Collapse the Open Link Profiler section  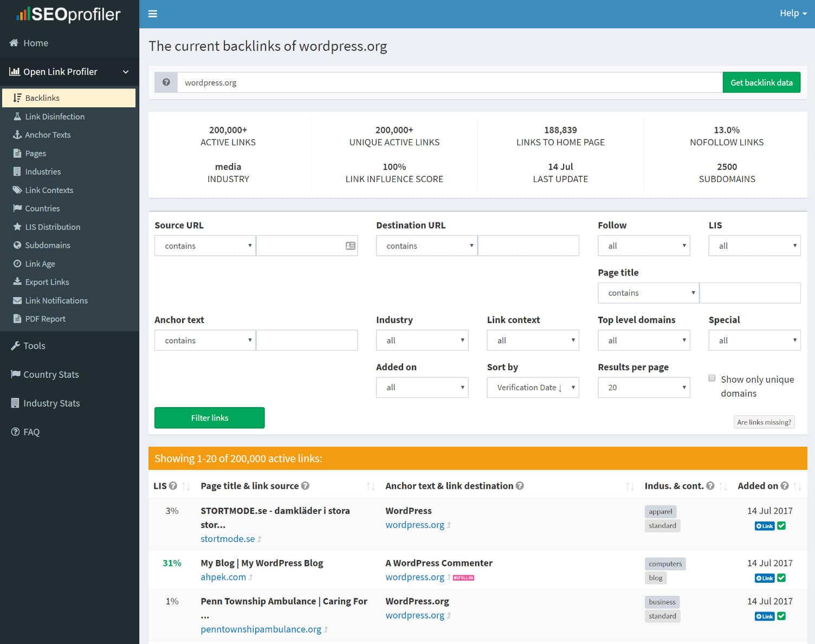coord(126,72)
